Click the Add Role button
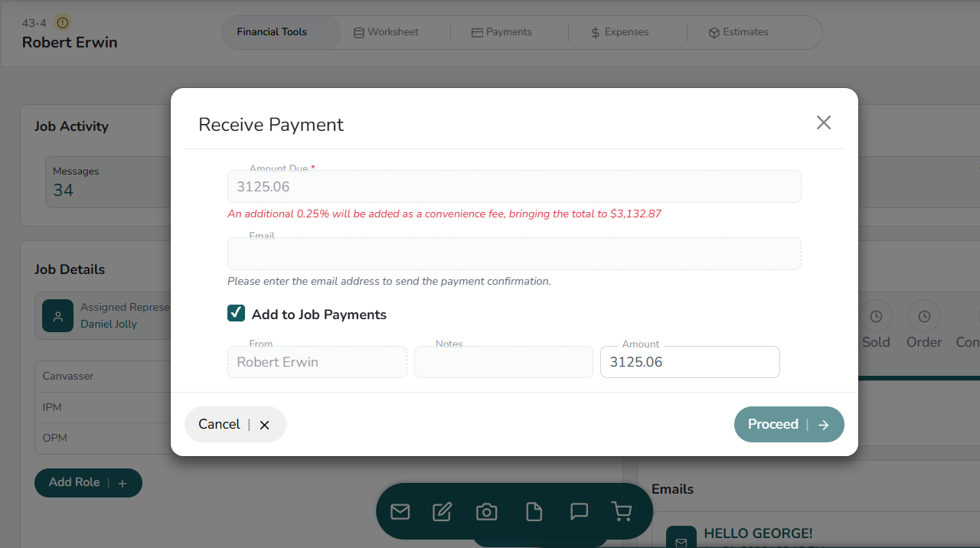The width and height of the screenshot is (980, 548). tap(88, 483)
